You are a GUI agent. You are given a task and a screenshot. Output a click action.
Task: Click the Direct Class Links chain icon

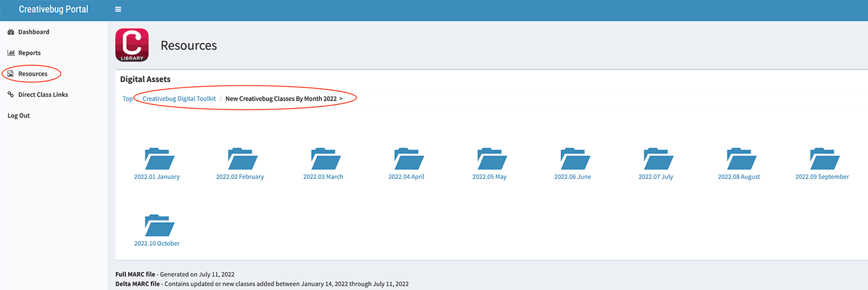[11, 95]
